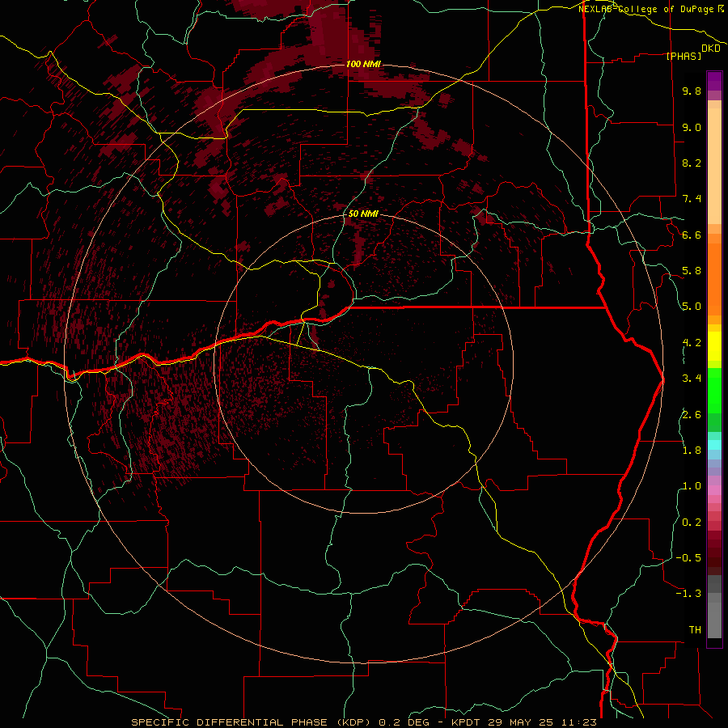Image resolution: width=728 pixels, height=728 pixels.
Task: Click the 2.6 legend value
Action: coord(692,415)
